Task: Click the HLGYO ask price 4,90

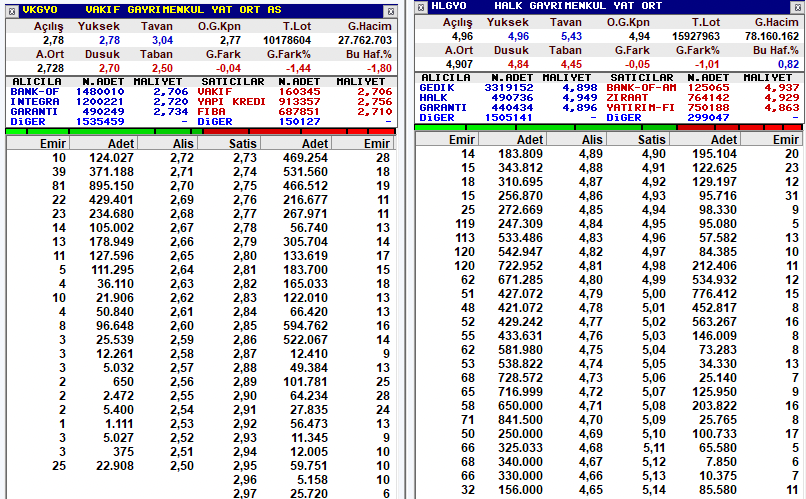Action: [653, 154]
